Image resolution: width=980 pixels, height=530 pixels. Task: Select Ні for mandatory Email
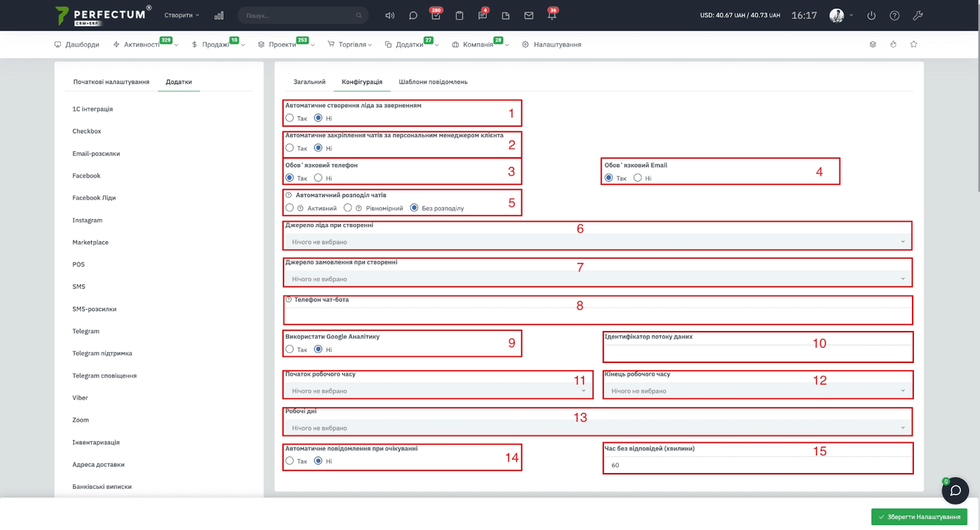638,178
